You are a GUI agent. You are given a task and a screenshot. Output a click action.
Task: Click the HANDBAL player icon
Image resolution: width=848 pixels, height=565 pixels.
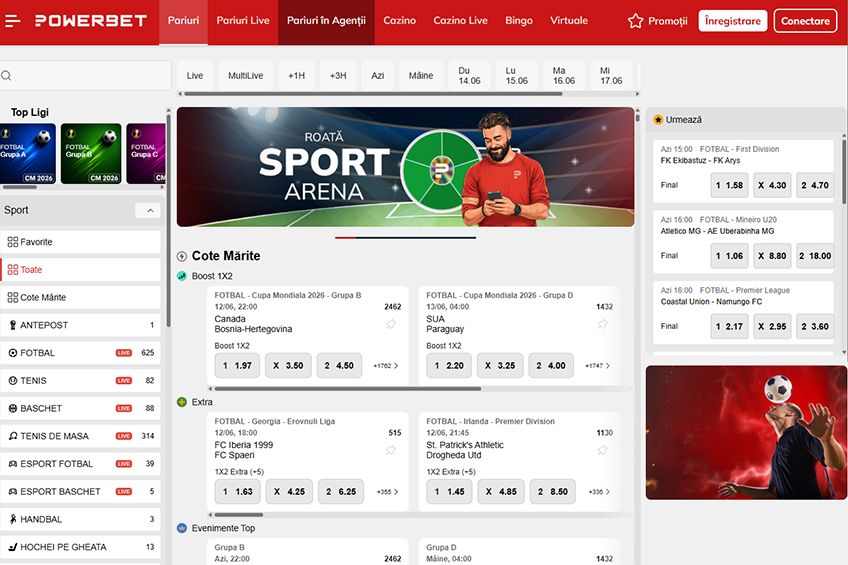13,519
